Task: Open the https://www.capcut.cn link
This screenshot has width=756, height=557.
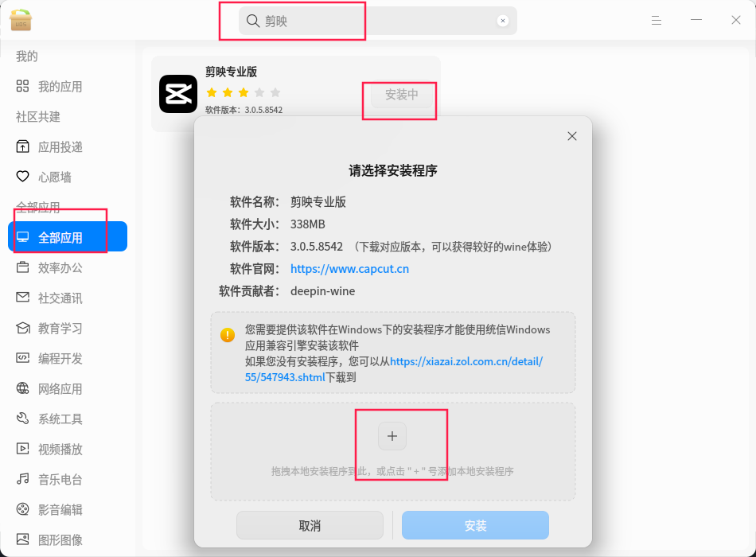Action: click(349, 269)
